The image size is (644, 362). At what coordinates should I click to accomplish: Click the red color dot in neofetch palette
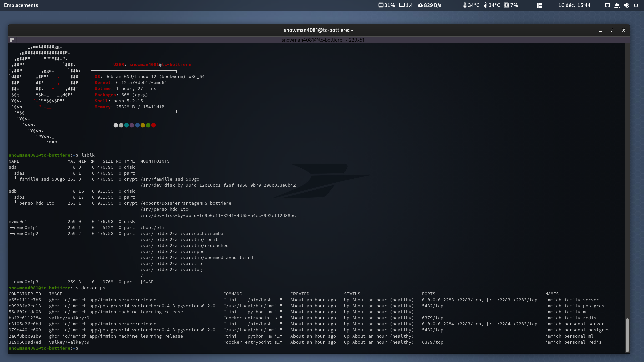point(153,125)
